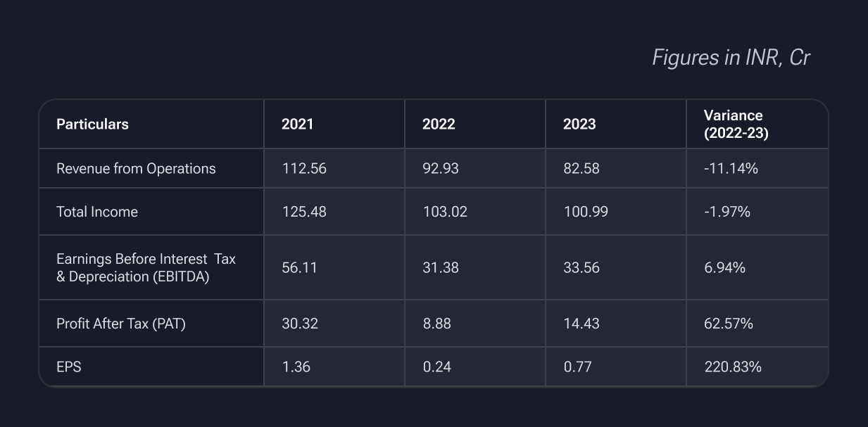This screenshot has width=868, height=427.
Task: Click the Total Income row label
Action: (97, 212)
